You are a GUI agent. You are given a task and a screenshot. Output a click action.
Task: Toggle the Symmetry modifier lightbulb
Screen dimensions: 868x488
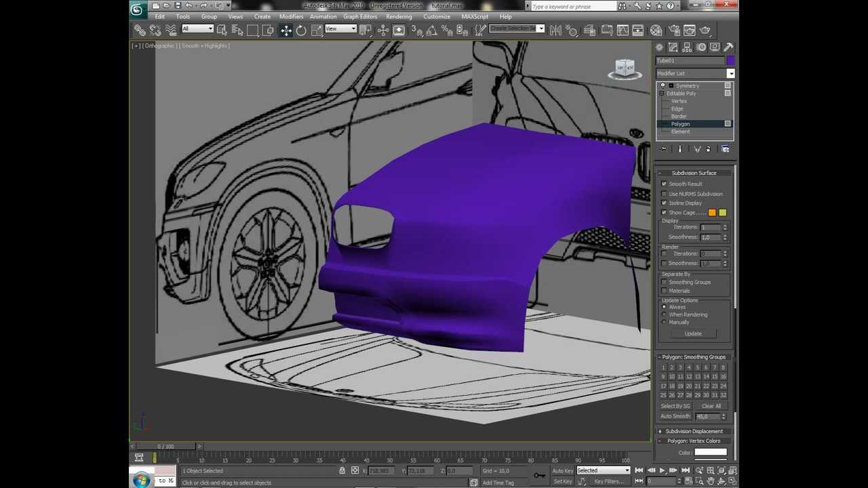coord(663,85)
